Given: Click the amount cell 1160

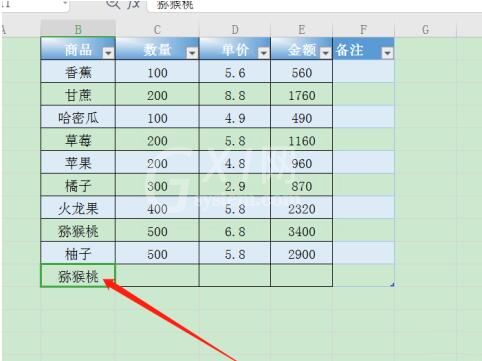Looking at the screenshot, I should [x=302, y=140].
